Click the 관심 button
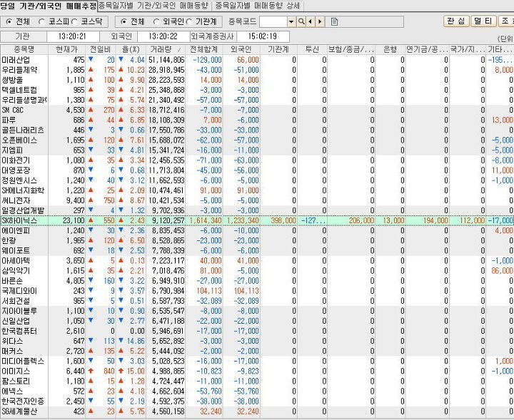Screen dimensions: 514x420 [x=457, y=21]
